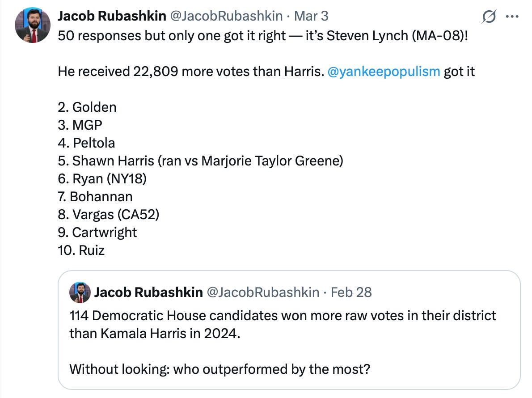Click the 'Without looking' question text

pos(220,370)
